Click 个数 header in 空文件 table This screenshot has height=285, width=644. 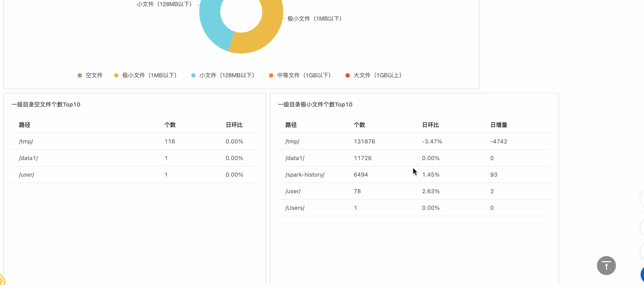(170, 125)
